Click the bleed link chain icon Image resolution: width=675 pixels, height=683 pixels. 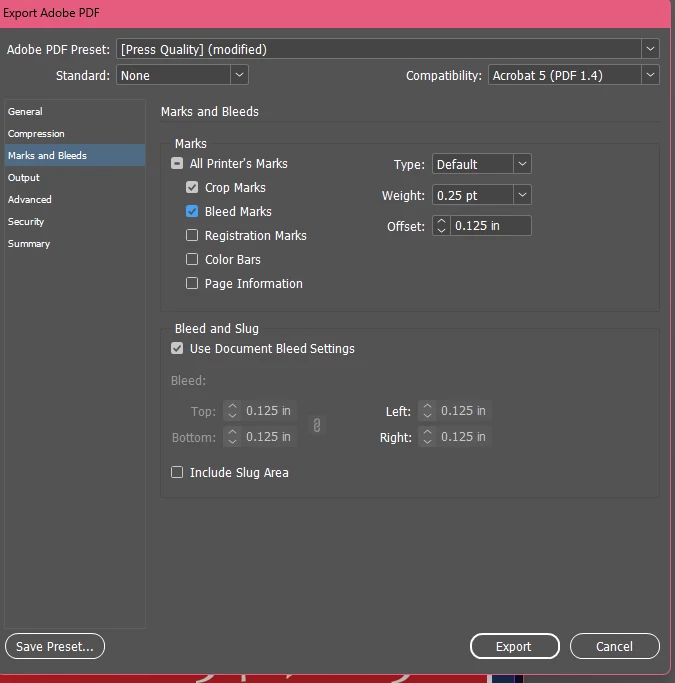click(x=317, y=425)
